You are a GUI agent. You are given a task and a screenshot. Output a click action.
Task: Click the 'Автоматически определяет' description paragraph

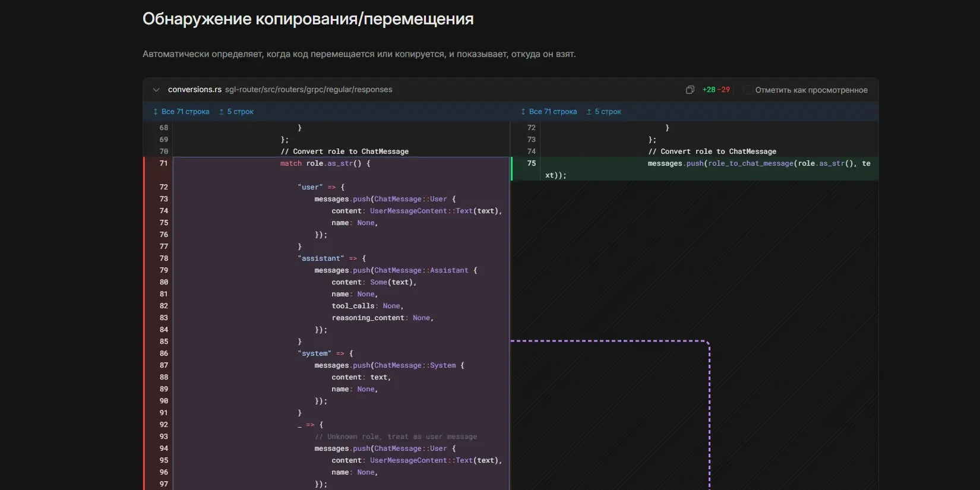tap(359, 54)
